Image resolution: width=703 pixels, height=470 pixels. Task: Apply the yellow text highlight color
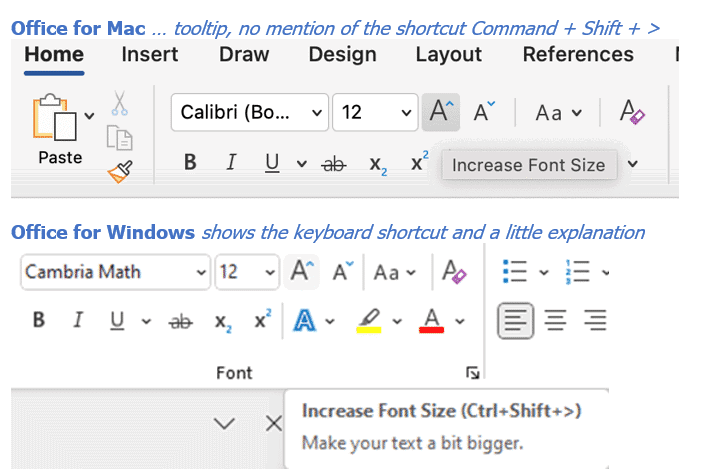[369, 321]
